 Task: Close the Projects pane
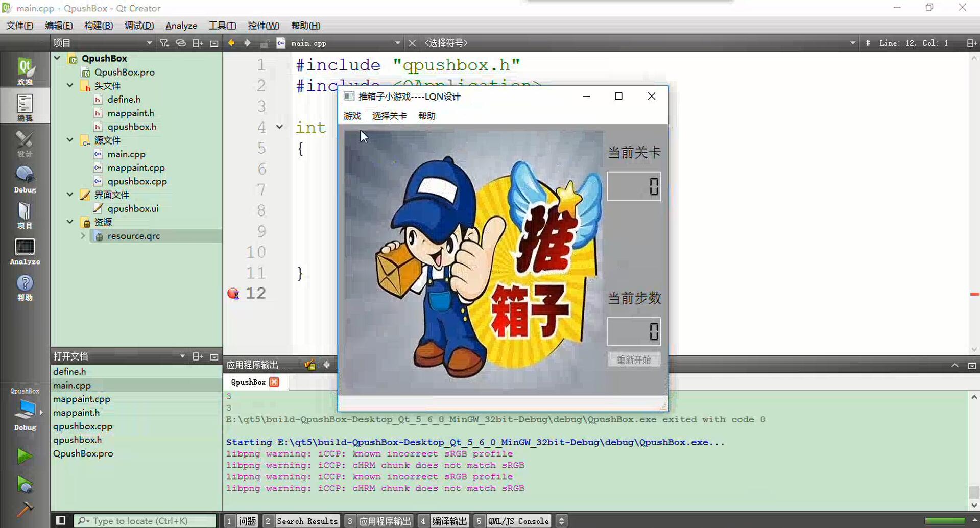pyautogui.click(x=214, y=43)
